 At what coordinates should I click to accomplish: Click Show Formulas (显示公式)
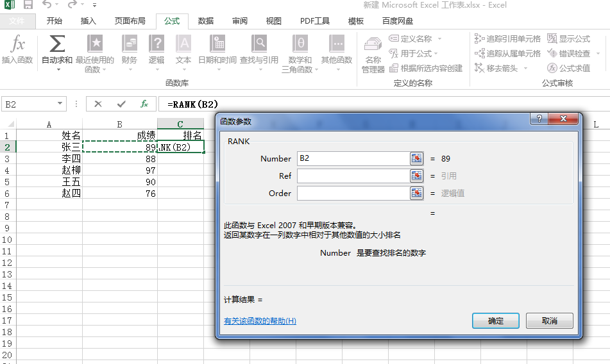569,39
